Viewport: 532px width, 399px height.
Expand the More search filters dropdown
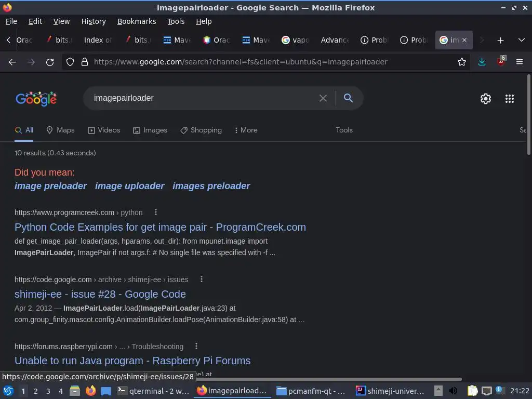(246, 130)
